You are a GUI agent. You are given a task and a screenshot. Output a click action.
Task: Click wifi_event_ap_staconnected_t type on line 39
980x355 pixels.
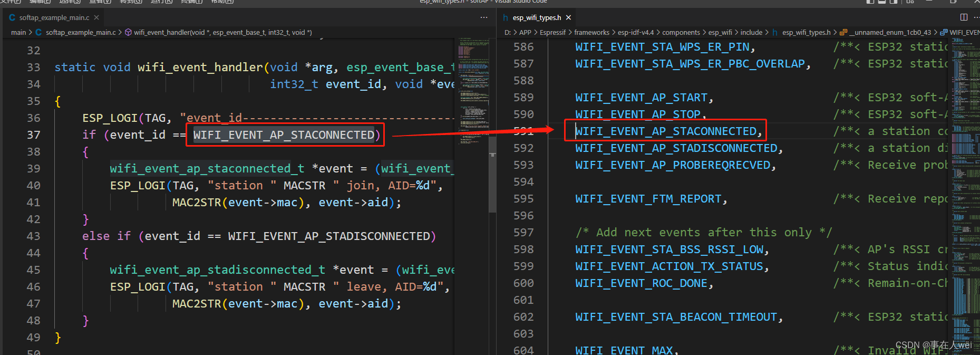207,169
